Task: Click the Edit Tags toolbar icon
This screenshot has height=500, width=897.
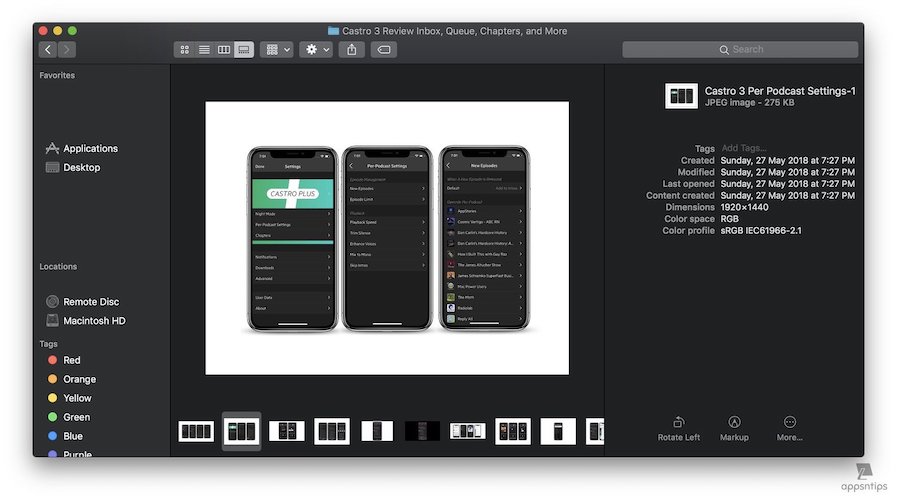Action: click(383, 49)
